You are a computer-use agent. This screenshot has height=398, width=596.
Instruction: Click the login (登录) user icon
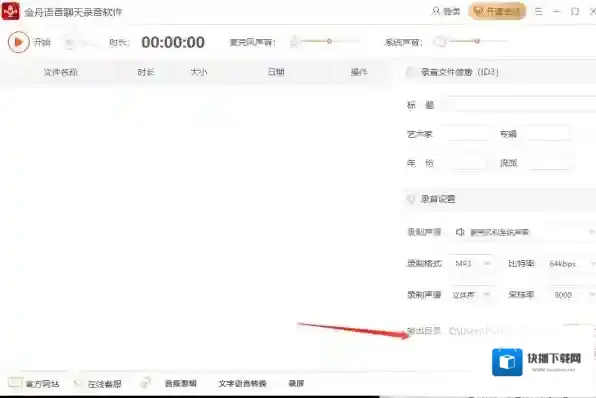(x=436, y=11)
